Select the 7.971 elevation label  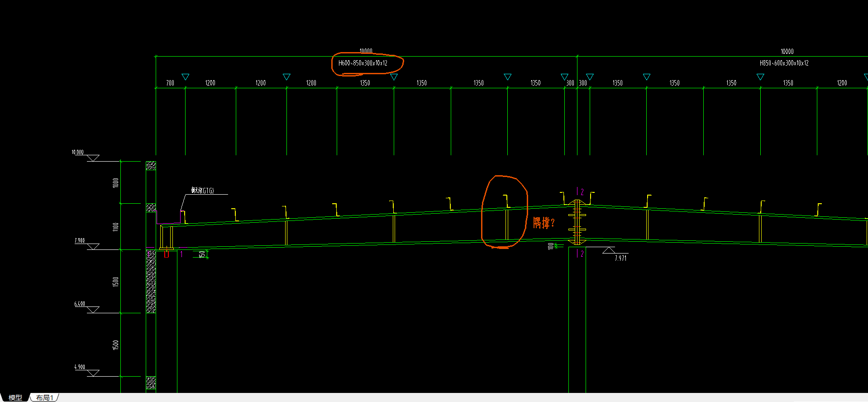click(621, 258)
